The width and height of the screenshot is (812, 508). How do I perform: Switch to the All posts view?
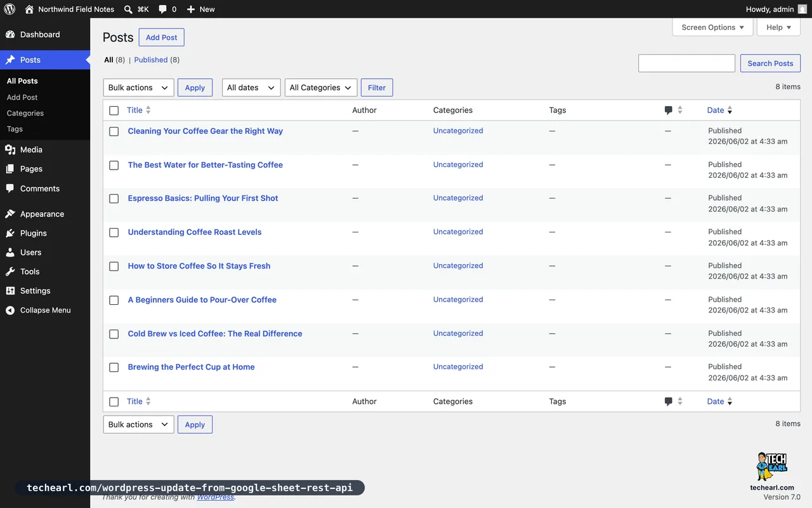pyautogui.click(x=108, y=60)
